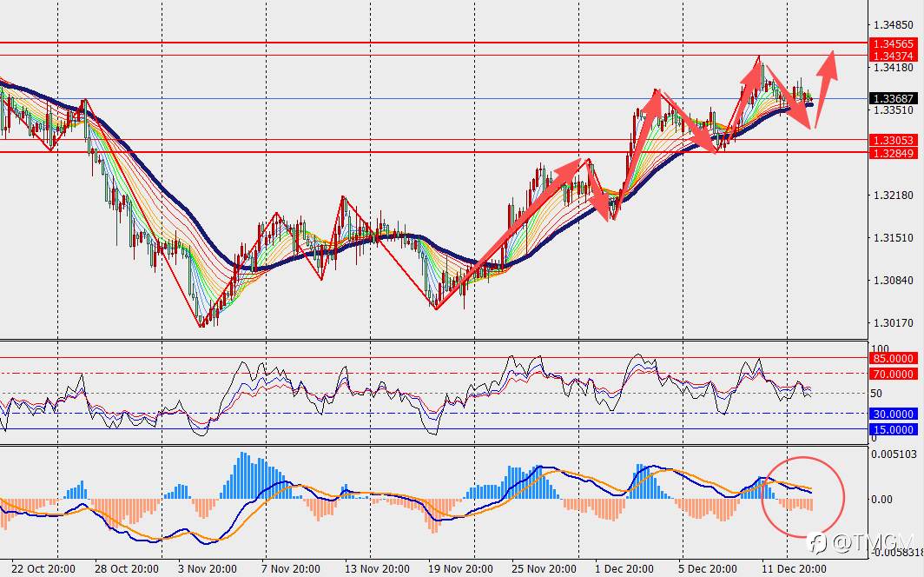The height and width of the screenshot is (577, 924).
Task: Click the blue 15.0000 oscillator label
Action: [x=893, y=429]
